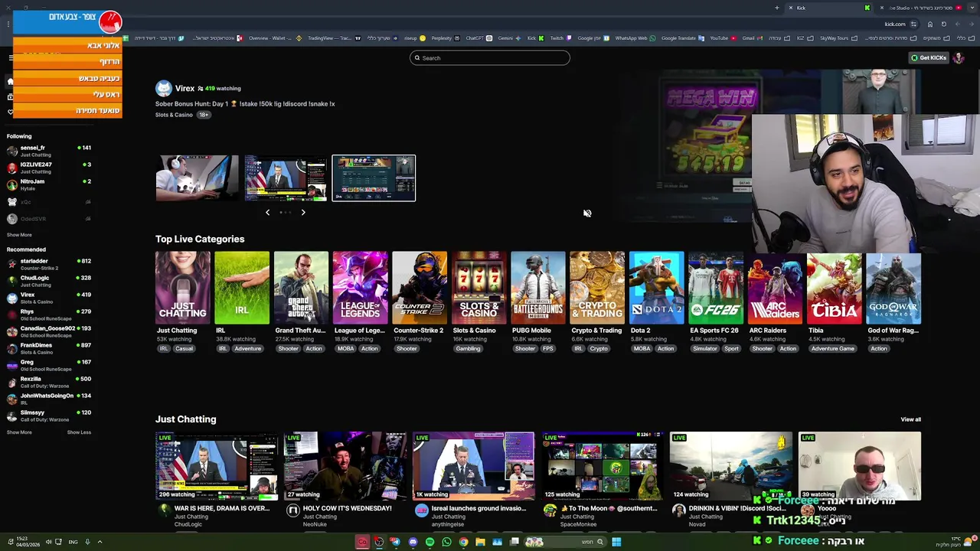Open Canadian_Goose902 in Recommended list
Screen dimensions: 980x551
tap(48, 331)
